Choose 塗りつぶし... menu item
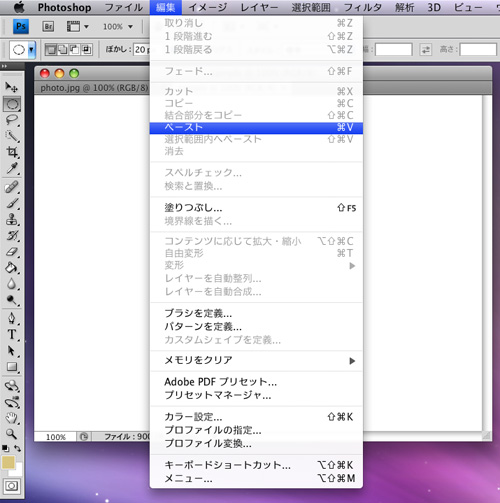The width and height of the screenshot is (500, 503). point(256,208)
